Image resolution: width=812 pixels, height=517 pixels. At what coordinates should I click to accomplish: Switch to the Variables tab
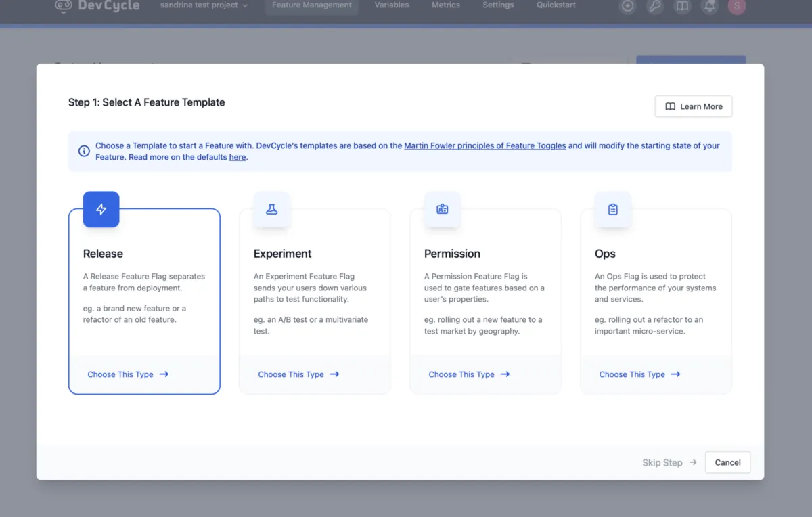point(392,5)
